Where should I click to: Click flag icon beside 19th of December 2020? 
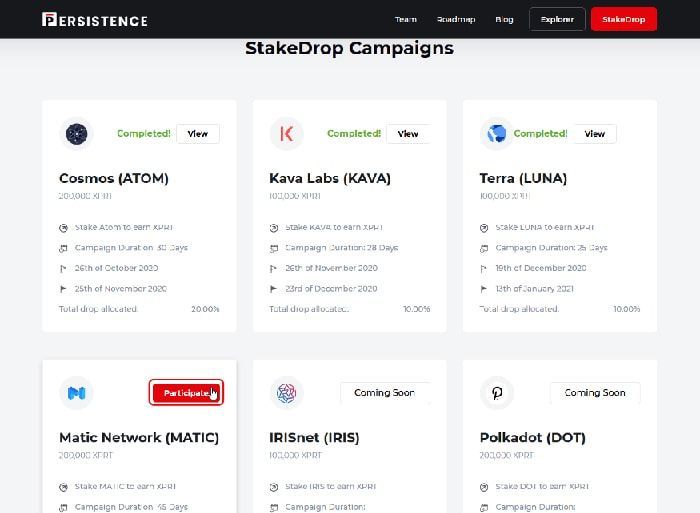point(483,269)
